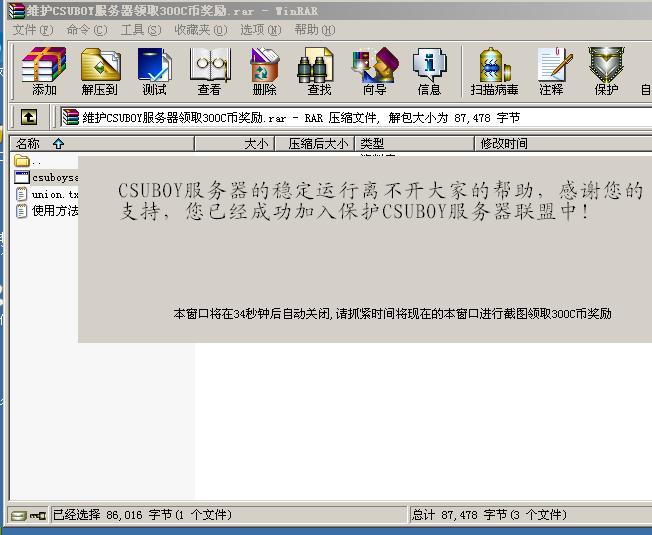This screenshot has height=535, width=652.
Task: Click the archive icon in address bar
Action: [x=70, y=117]
